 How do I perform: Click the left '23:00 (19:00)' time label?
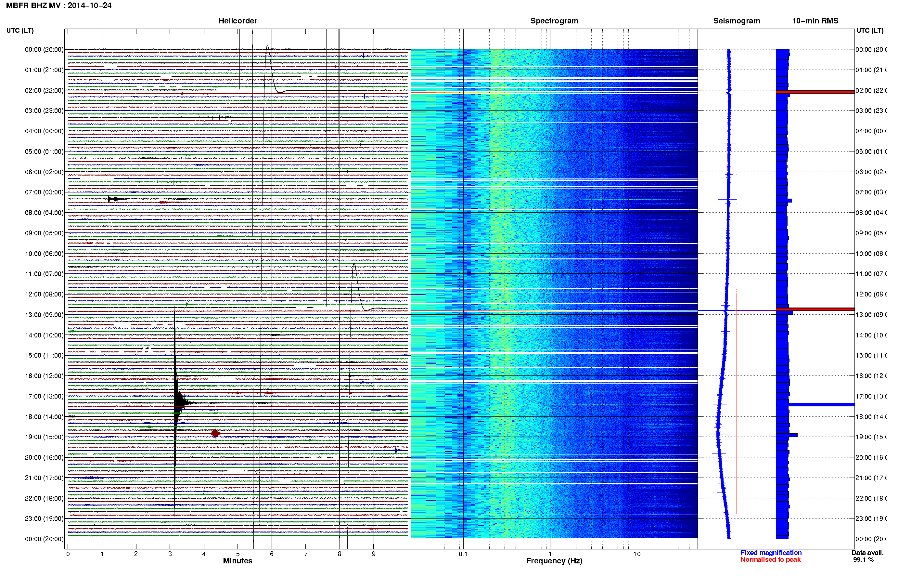pos(44,519)
